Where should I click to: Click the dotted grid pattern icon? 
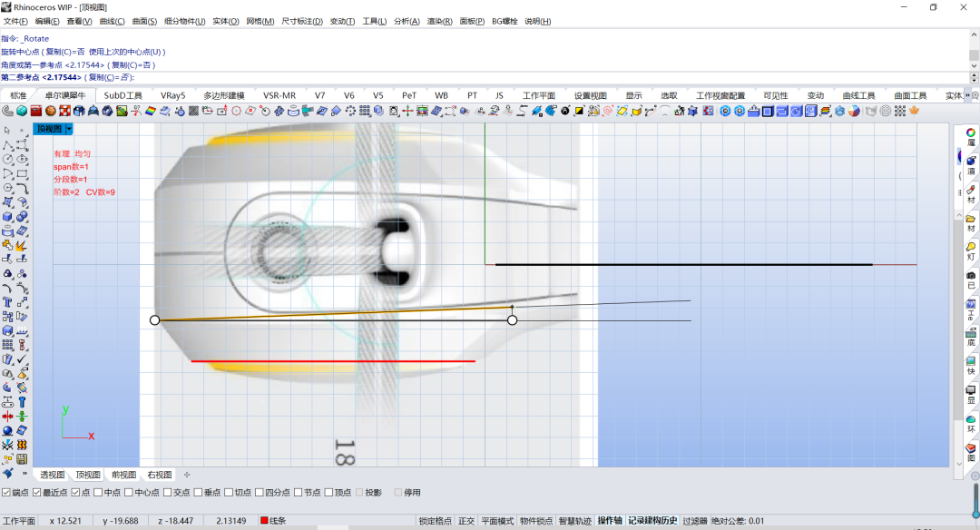900,112
